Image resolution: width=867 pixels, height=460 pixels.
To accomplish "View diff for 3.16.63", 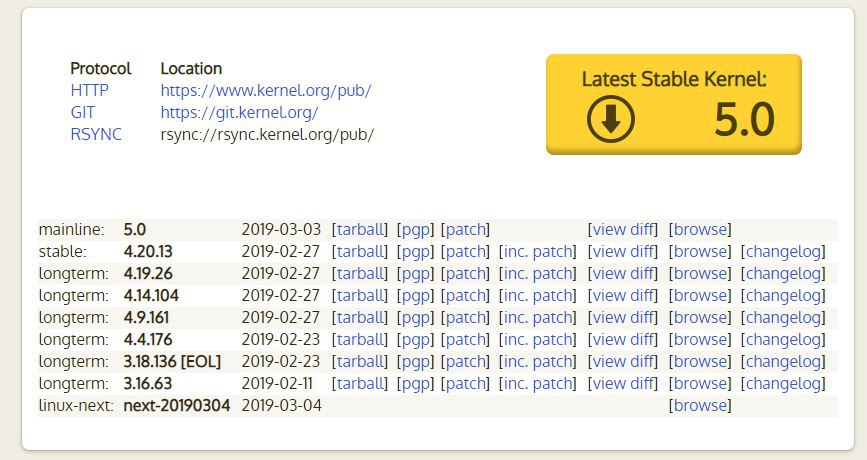I will point(623,384).
